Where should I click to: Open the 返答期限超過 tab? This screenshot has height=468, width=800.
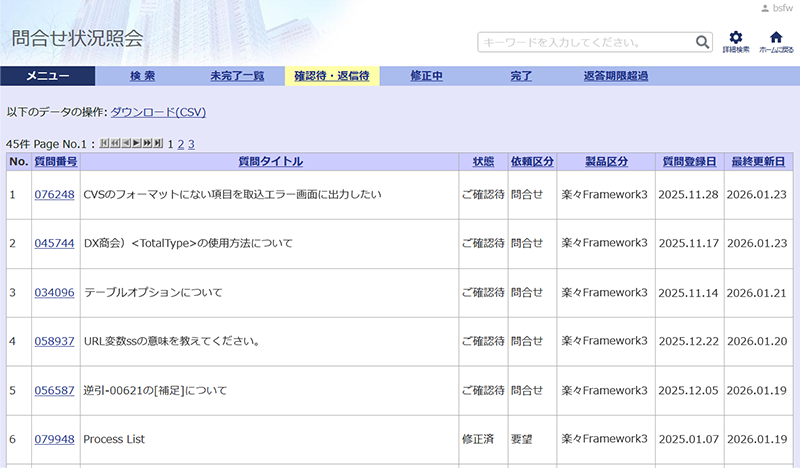pyautogui.click(x=615, y=76)
